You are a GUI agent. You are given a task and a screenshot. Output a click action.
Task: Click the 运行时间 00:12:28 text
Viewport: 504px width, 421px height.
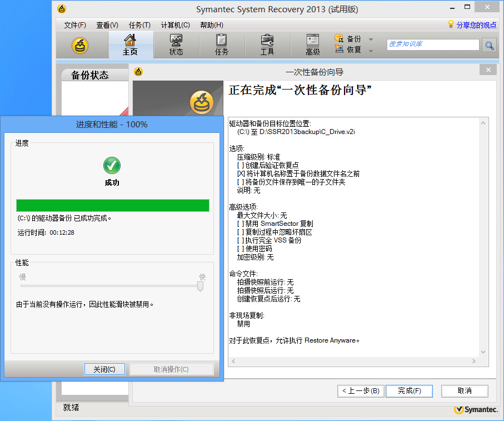pos(46,232)
